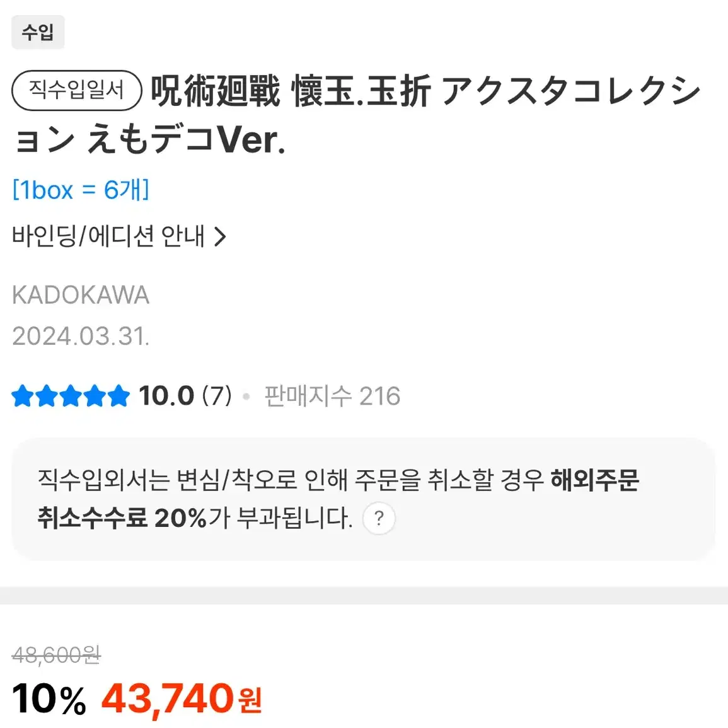Open the reviews via the (7) count

pyautogui.click(x=217, y=396)
